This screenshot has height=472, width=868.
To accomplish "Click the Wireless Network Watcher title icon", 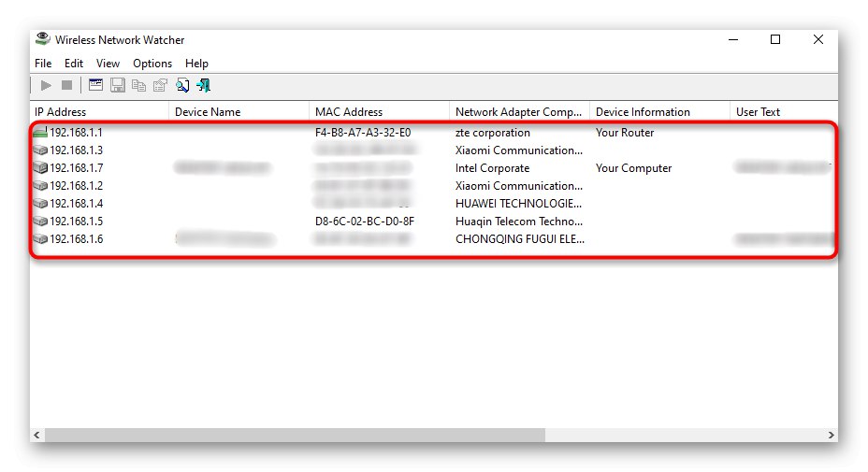I will coord(43,39).
